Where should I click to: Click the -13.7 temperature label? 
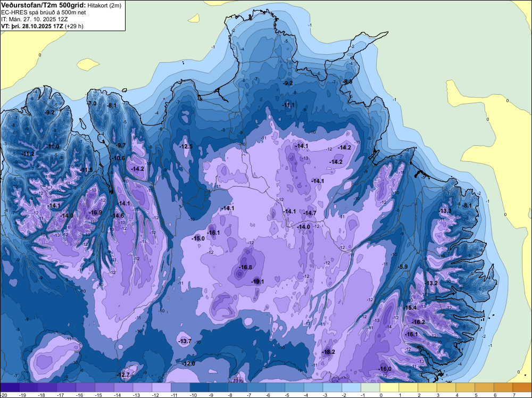pyautogui.click(x=185, y=341)
